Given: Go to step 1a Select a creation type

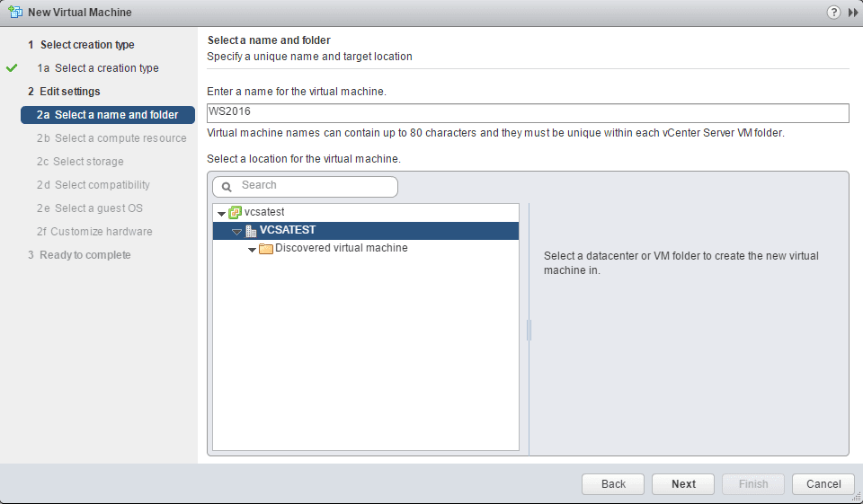Looking at the screenshot, I should [106, 68].
